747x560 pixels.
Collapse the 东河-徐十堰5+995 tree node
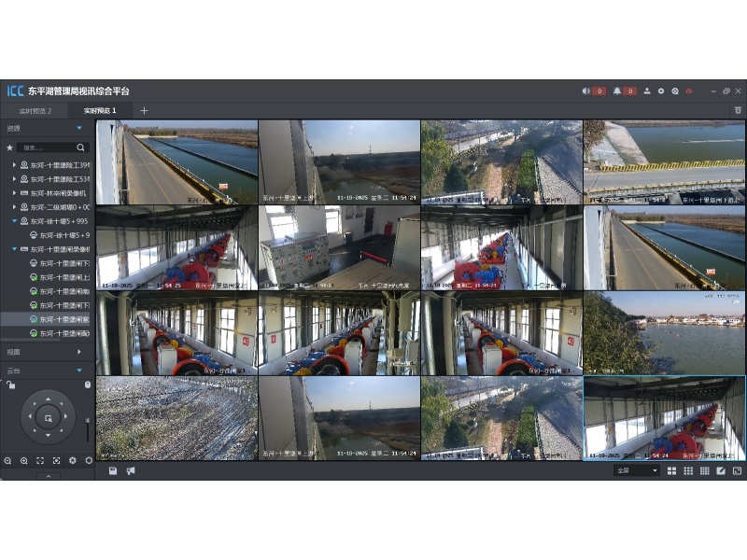click(x=14, y=221)
